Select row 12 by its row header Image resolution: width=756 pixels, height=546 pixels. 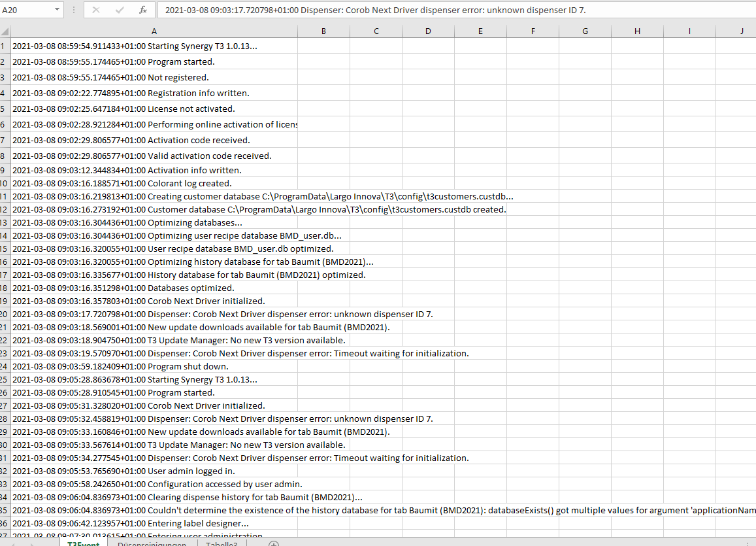point(5,209)
